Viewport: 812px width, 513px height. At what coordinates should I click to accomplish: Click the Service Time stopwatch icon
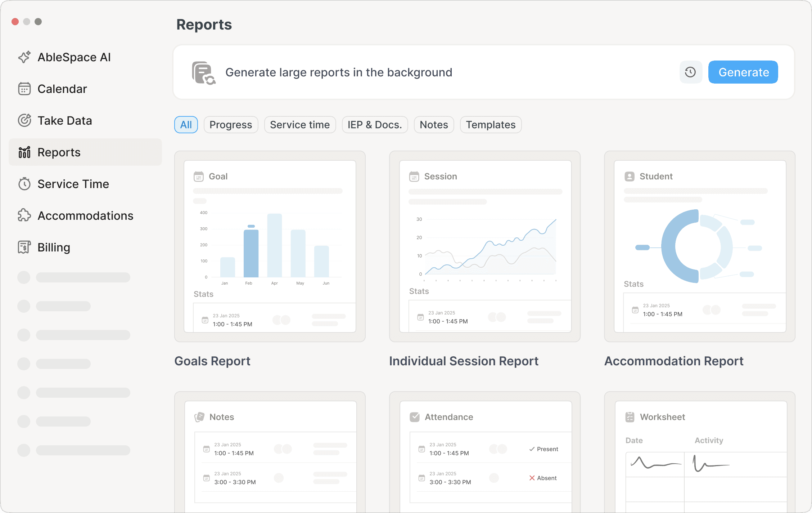[24, 184]
